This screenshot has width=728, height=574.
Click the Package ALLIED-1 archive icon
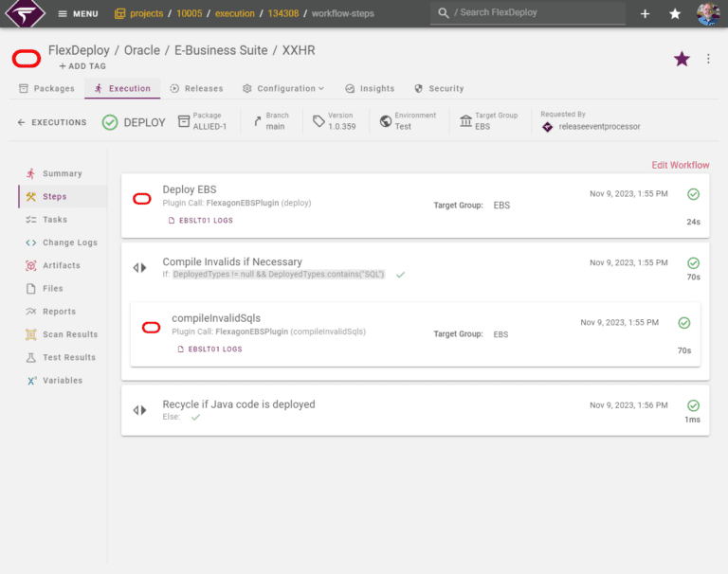click(x=184, y=121)
